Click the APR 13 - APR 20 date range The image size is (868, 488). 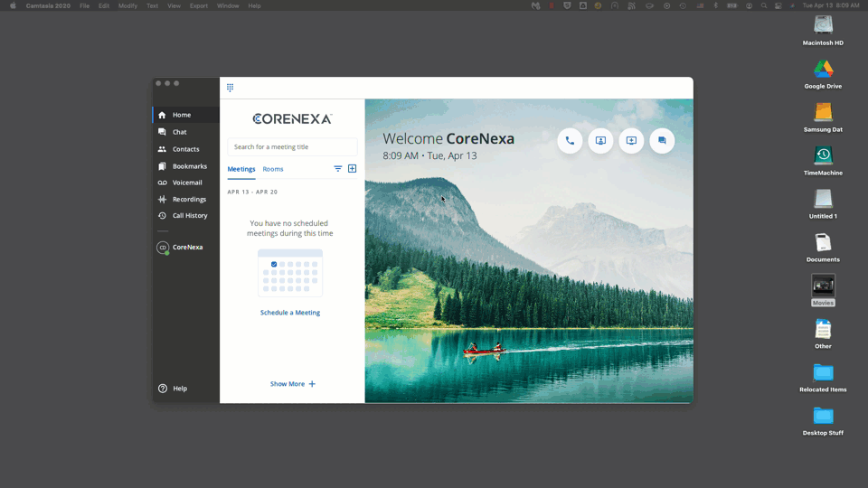tap(252, 192)
